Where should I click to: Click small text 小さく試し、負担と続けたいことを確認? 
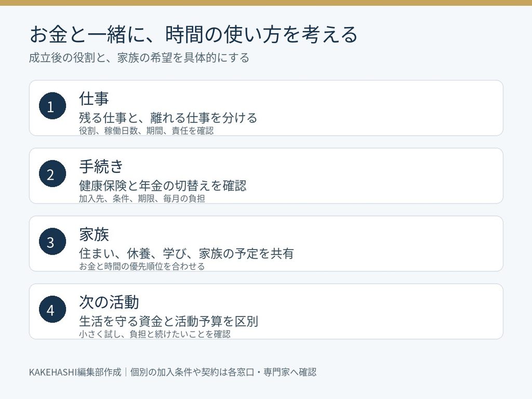(x=155, y=334)
